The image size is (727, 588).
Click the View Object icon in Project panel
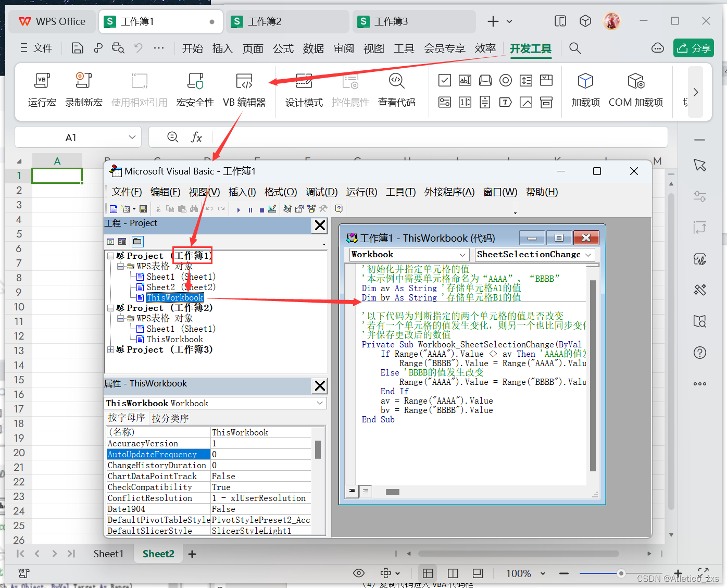(x=122, y=242)
